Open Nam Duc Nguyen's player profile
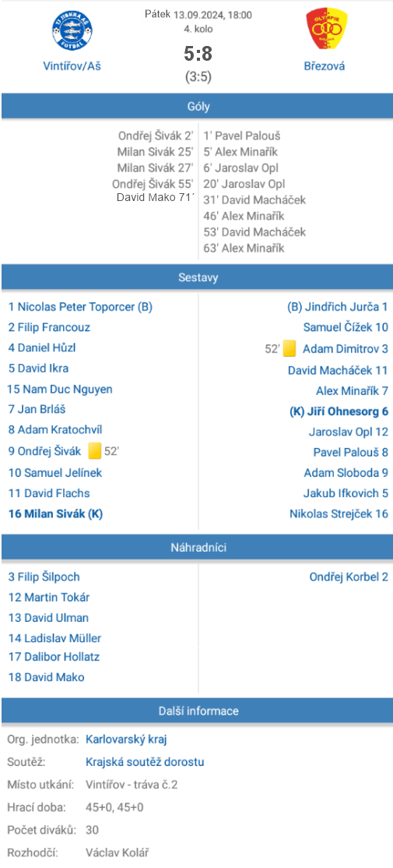 coord(60,389)
